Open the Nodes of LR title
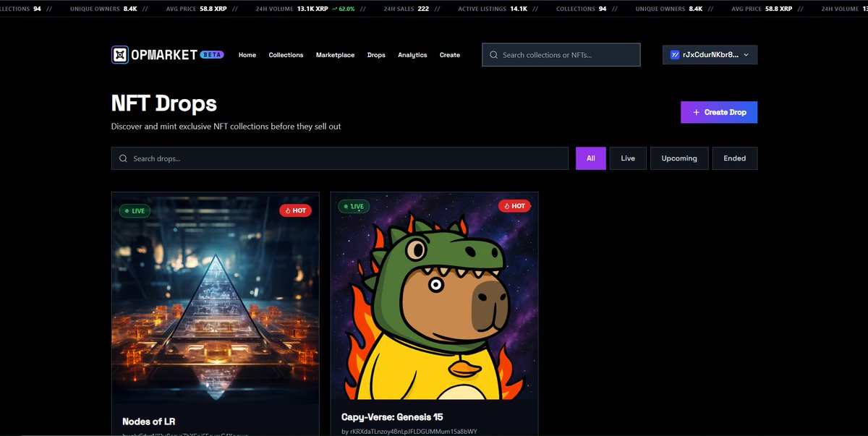Image resolution: width=868 pixels, height=436 pixels. pyautogui.click(x=149, y=422)
